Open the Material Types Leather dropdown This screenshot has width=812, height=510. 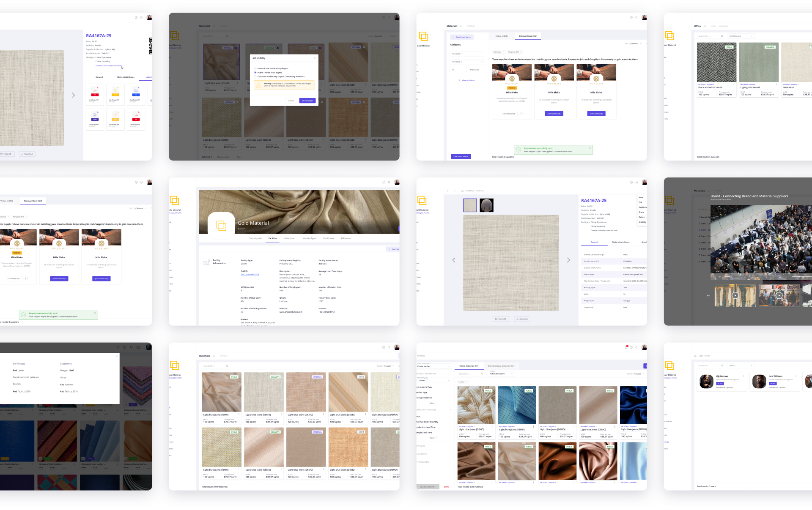[434, 380]
